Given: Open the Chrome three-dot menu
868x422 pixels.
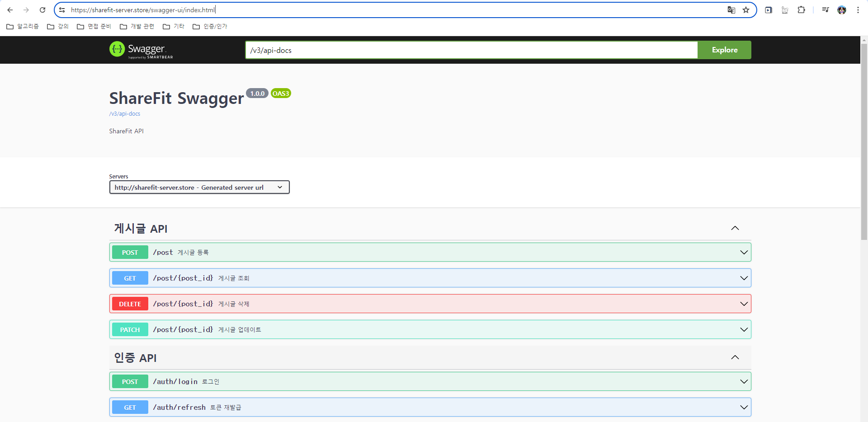Looking at the screenshot, I should [x=858, y=10].
